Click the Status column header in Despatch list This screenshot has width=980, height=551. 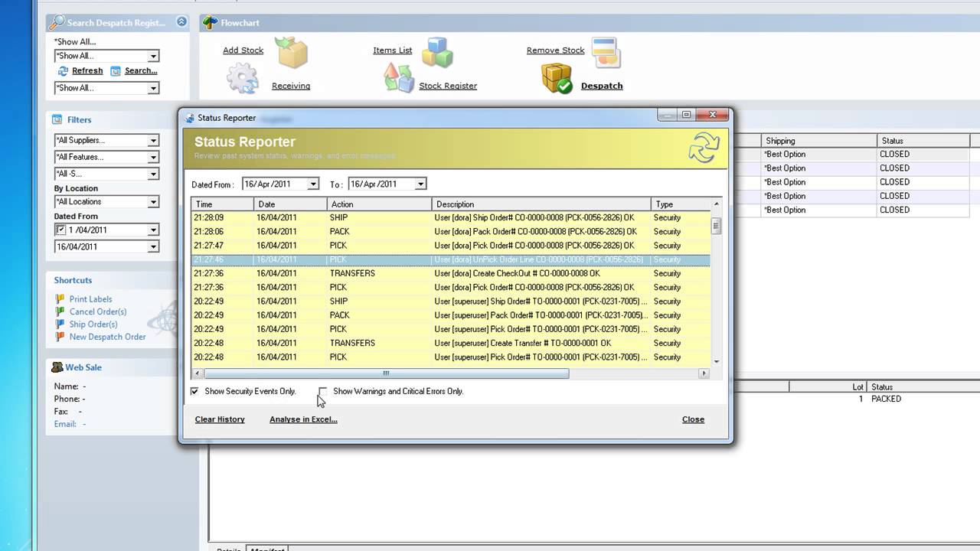(x=923, y=141)
